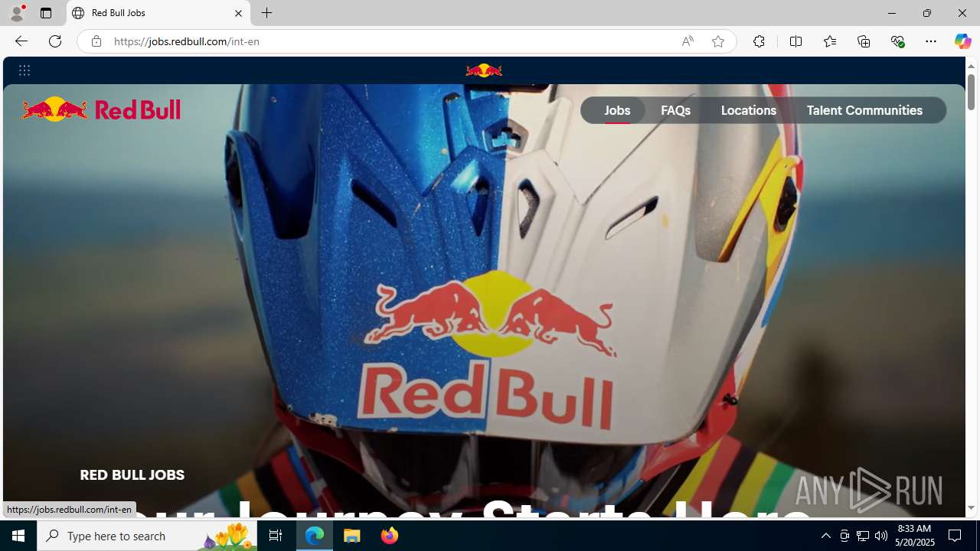
Task: Open the dotted grid apps menu icon
Action: coord(24,70)
